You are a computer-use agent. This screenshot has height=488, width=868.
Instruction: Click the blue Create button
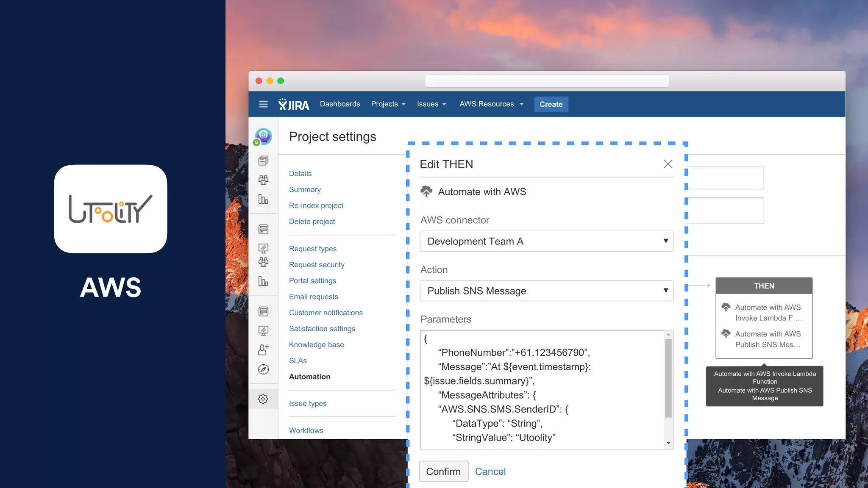551,104
